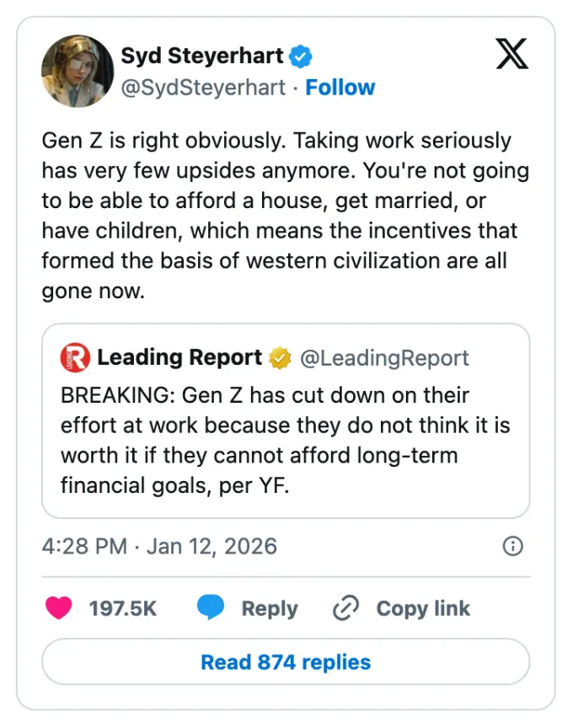
Task: Click the Leading Report red logo icon
Action: pos(74,358)
